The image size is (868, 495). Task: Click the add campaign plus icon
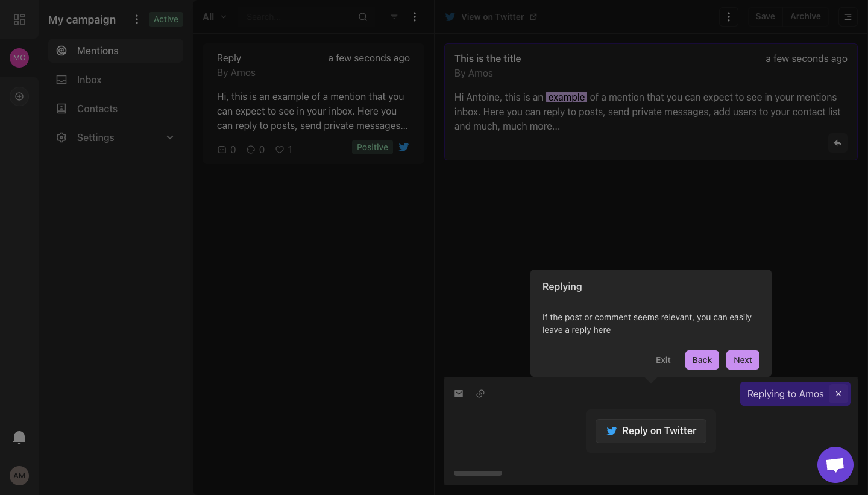point(19,96)
